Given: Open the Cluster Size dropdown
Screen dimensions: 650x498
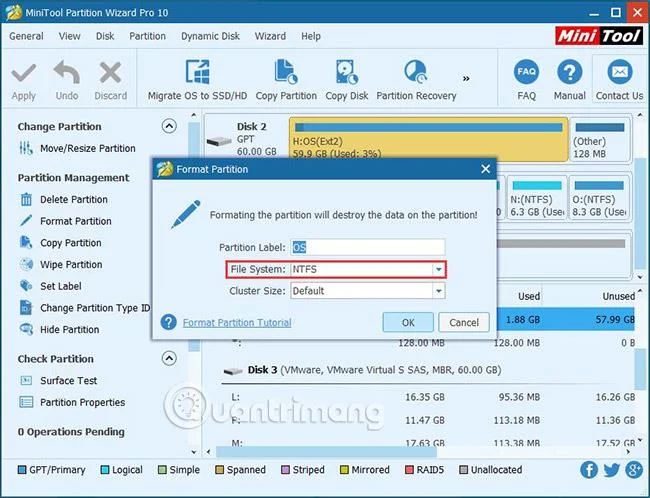Looking at the screenshot, I should point(439,291).
